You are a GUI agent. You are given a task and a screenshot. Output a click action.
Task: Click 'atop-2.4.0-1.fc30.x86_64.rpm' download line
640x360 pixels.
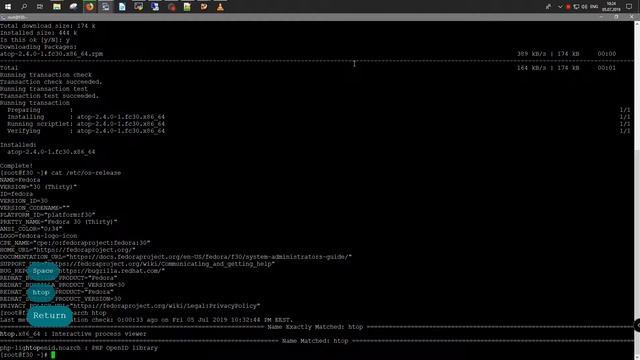[x=51, y=54]
